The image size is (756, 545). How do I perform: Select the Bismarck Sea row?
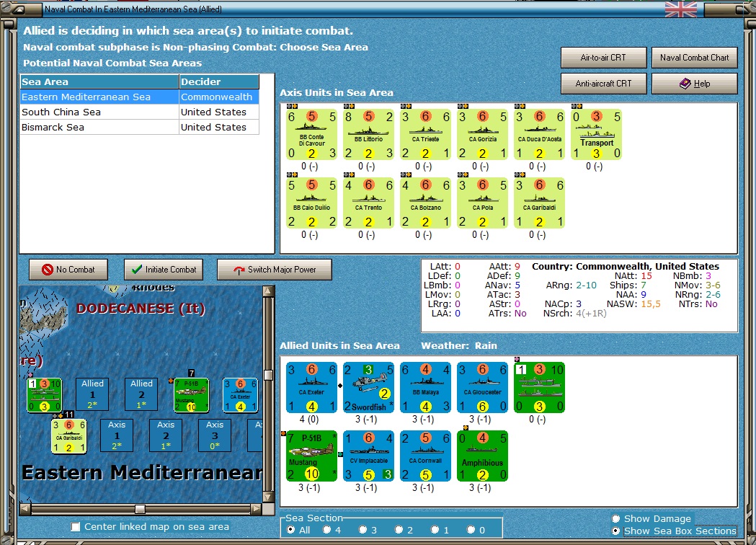(x=139, y=128)
